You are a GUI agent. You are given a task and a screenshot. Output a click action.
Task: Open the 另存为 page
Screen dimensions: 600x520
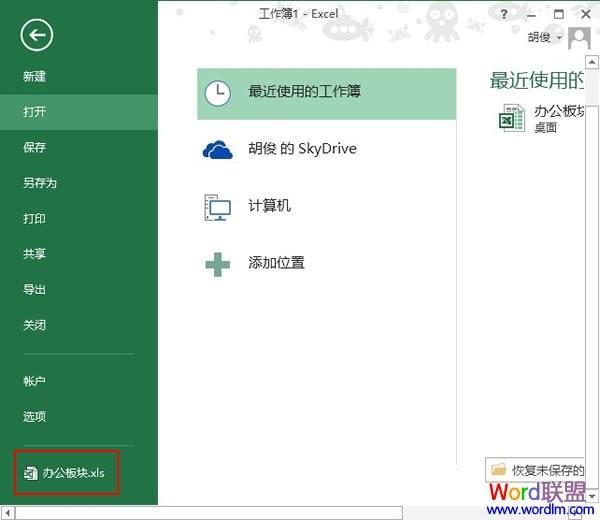[40, 183]
